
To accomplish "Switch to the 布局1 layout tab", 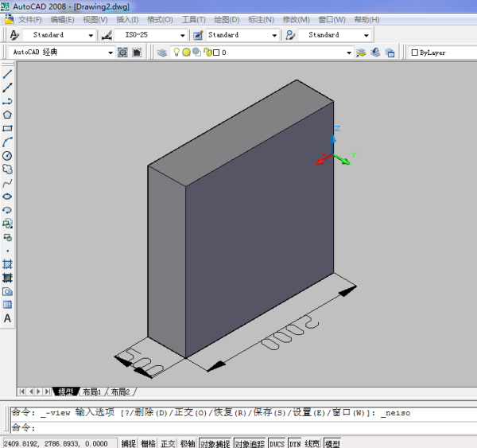I will 92,392.
